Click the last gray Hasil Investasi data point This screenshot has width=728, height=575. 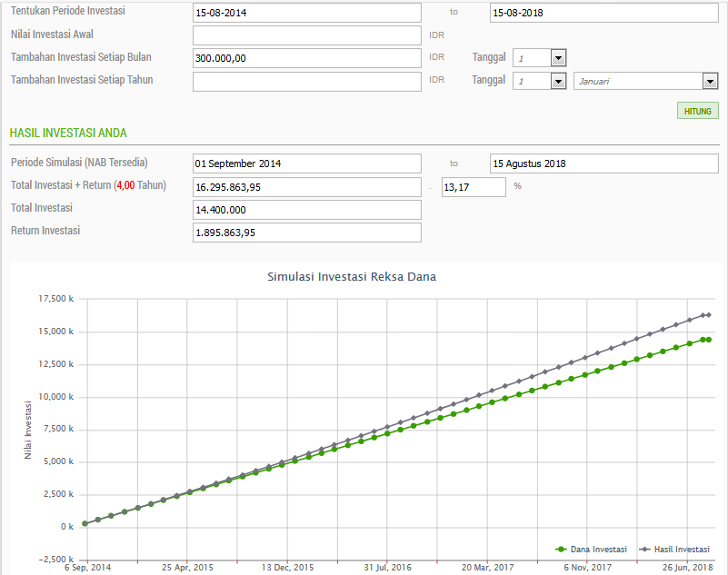(708, 315)
